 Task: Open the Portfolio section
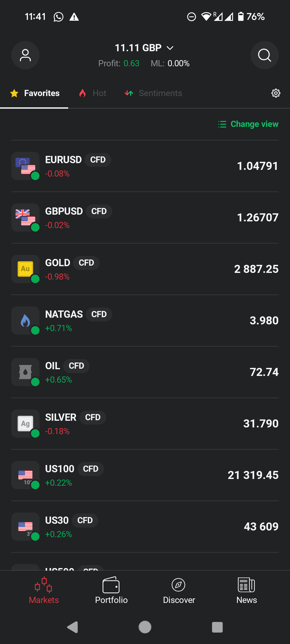click(x=111, y=590)
